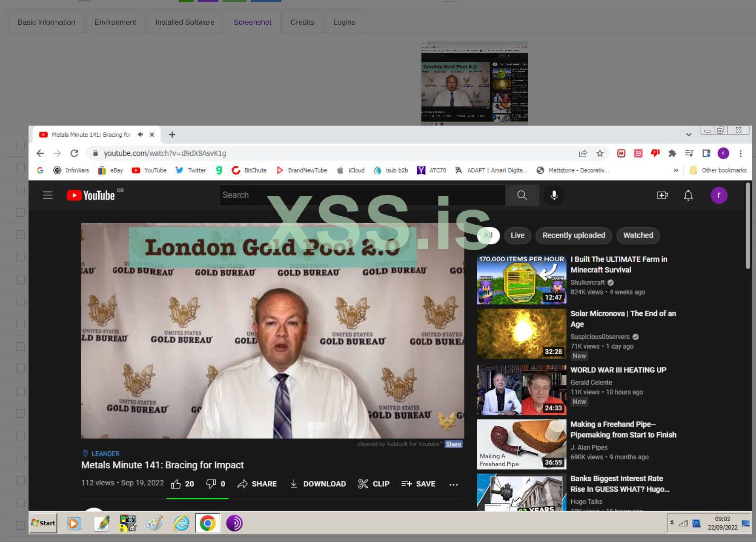The width and height of the screenshot is (756, 542).
Task: Select the Recently uploaded filter chip
Action: (574, 235)
